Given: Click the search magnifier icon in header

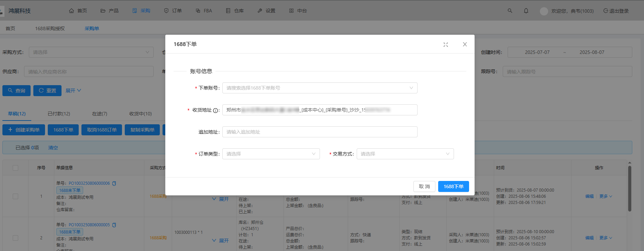Looking at the screenshot, I should 510,11.
